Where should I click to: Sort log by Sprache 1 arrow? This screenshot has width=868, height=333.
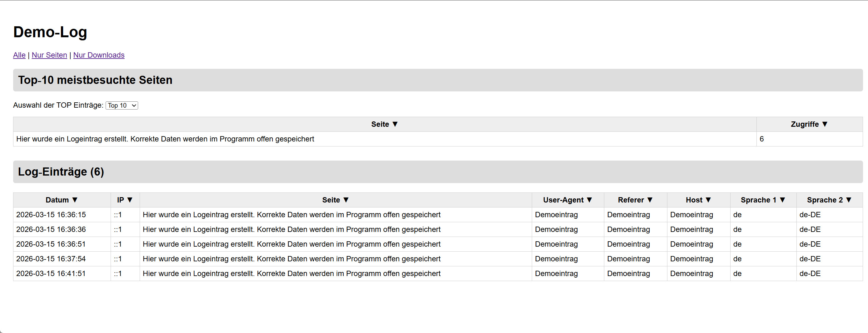pos(782,200)
